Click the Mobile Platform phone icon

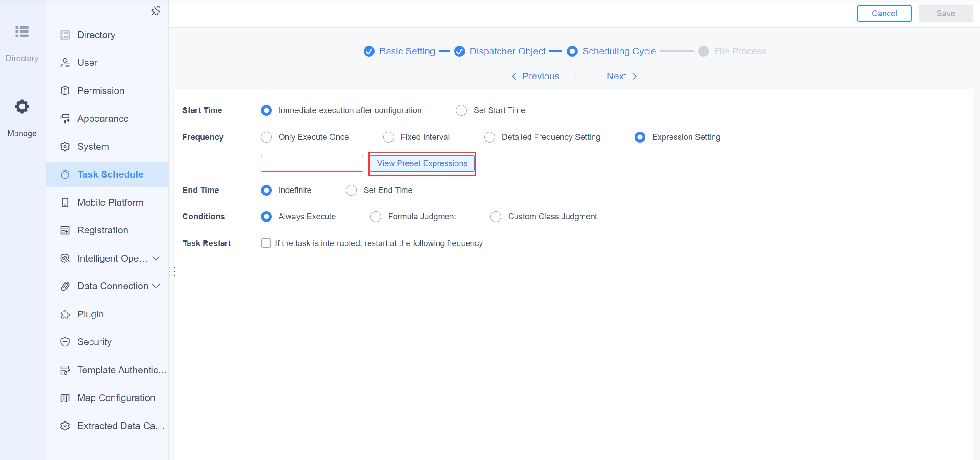(66, 202)
